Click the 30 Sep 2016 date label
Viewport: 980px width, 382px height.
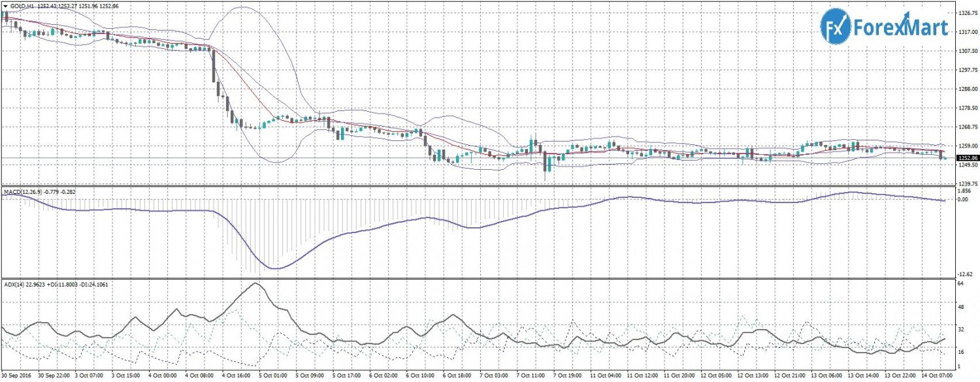tap(17, 377)
